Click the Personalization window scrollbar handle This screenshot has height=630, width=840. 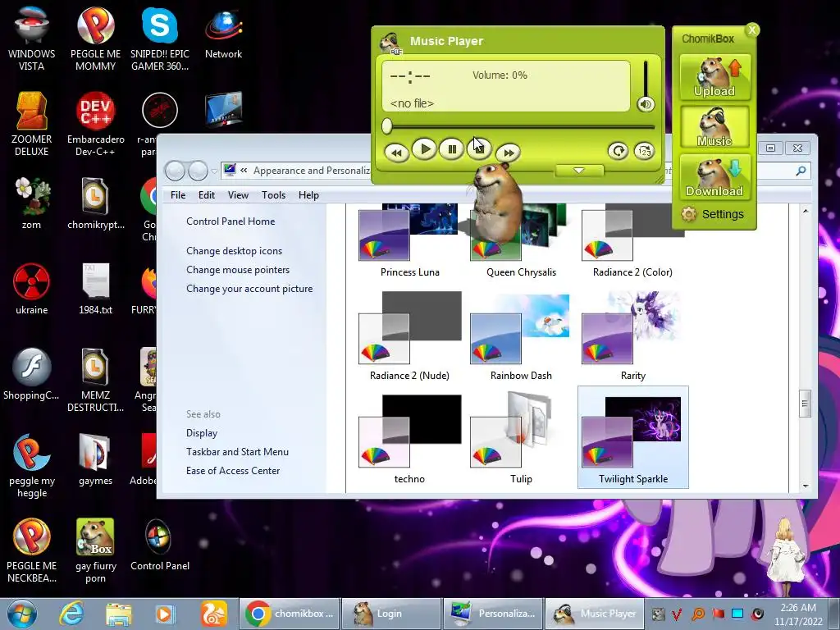point(805,404)
